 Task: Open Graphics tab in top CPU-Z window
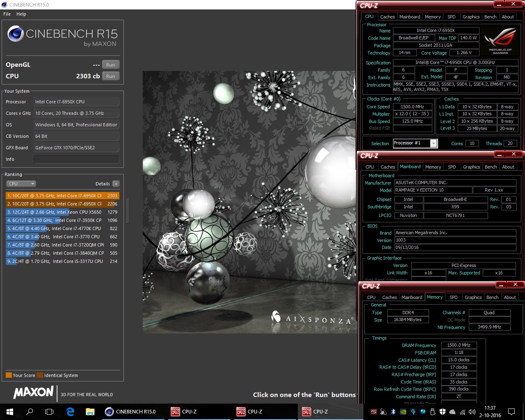click(471, 17)
